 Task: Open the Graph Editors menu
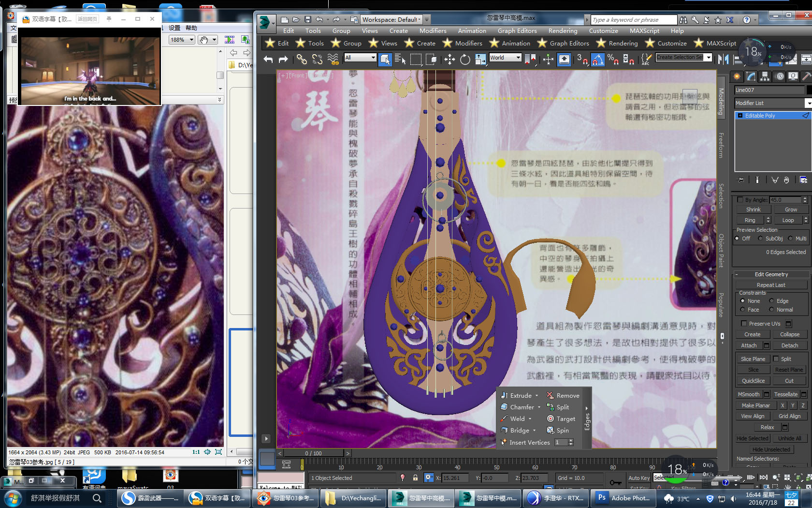(517, 30)
